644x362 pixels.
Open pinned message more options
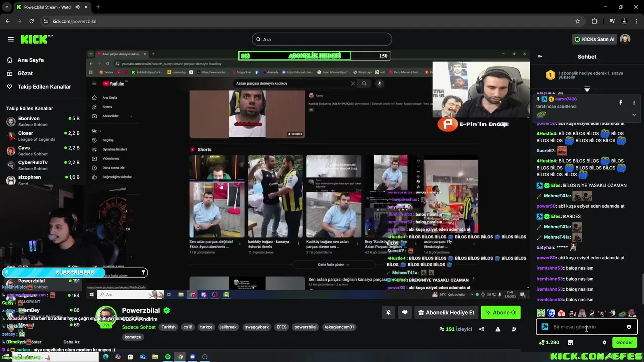tap(634, 103)
